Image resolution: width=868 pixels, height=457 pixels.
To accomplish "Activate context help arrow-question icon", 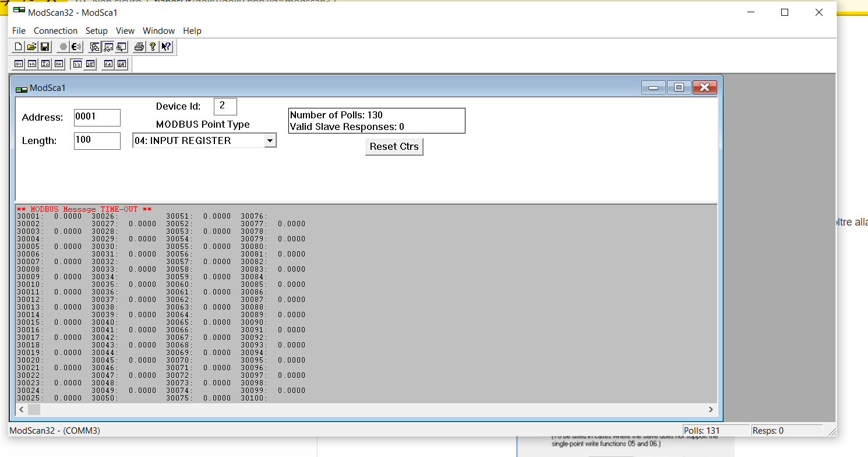I will (166, 47).
